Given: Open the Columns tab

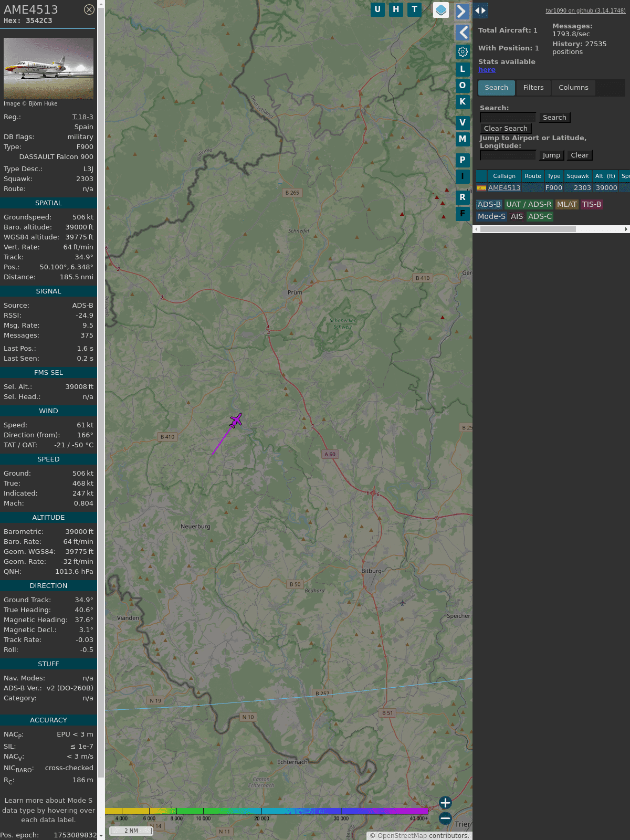Looking at the screenshot, I should tap(573, 88).
